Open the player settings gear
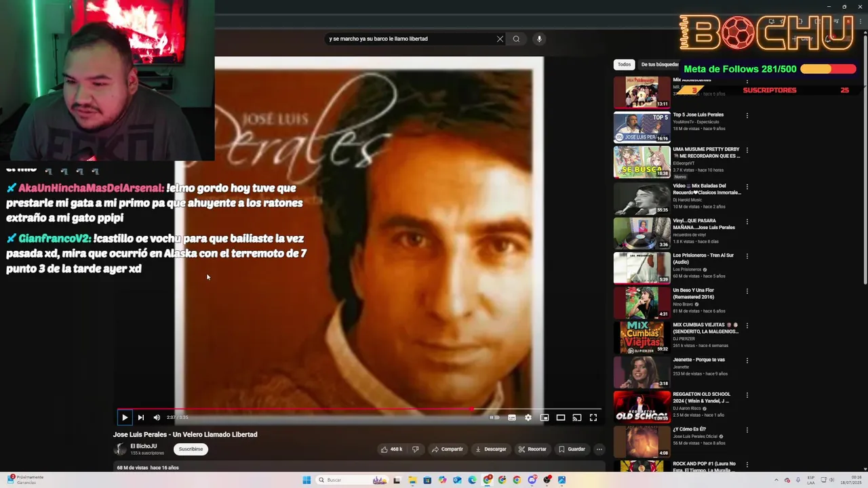This screenshot has width=868, height=488. pos(528,418)
